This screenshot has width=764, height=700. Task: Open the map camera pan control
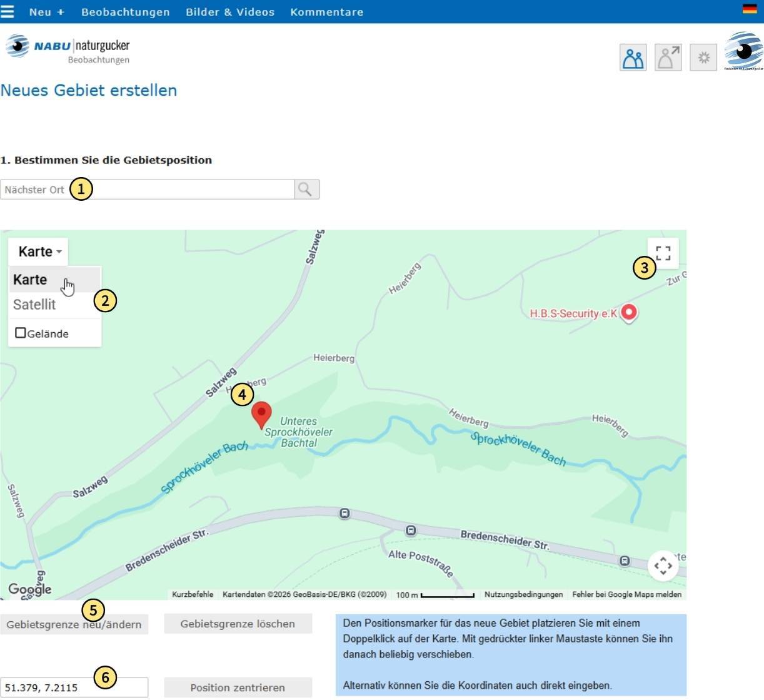(x=663, y=566)
